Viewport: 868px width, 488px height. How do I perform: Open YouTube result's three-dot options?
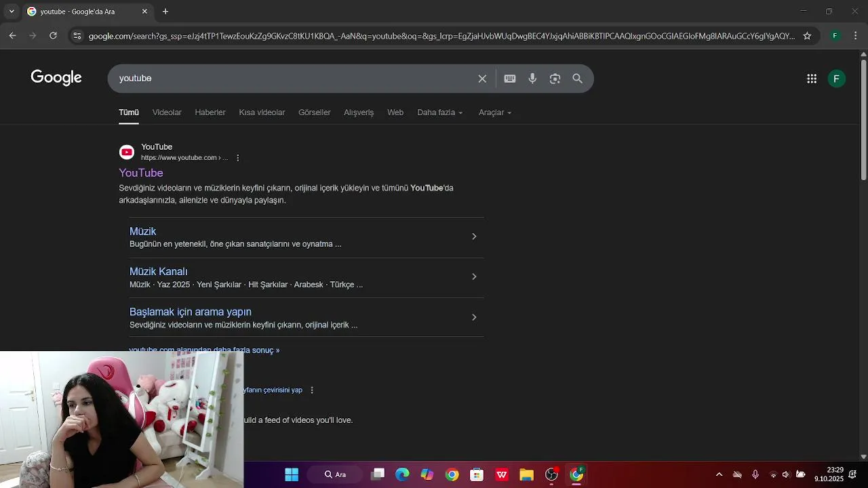[x=237, y=158]
